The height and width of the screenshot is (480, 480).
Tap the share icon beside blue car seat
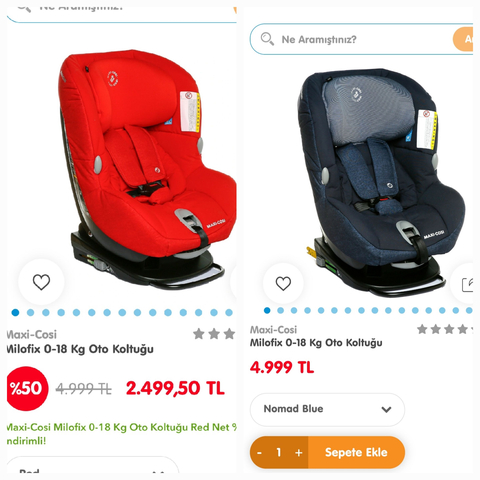[467, 284]
